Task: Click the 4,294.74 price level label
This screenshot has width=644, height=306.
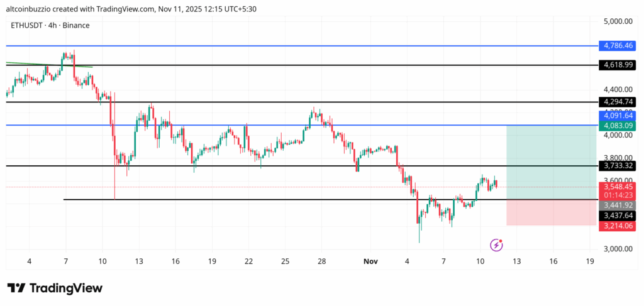Action: coord(617,102)
